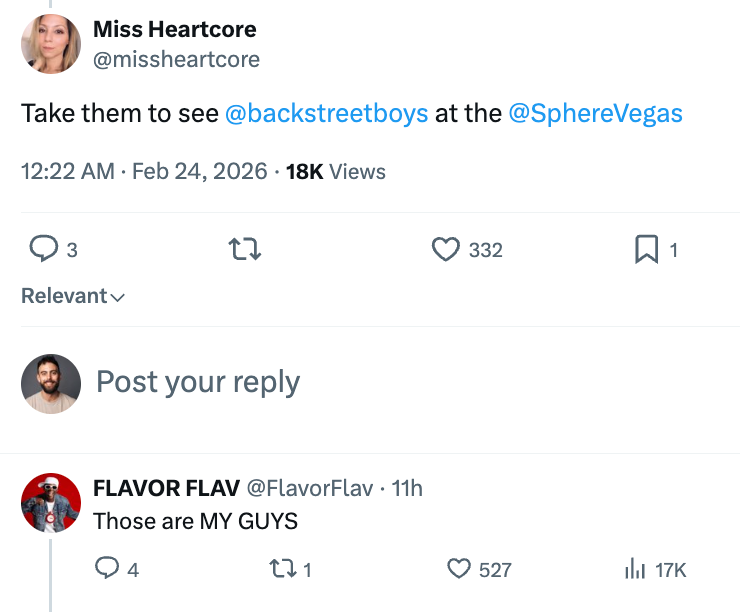Viewport: 740px width, 612px height.
Task: Like Miss Heartcore's post
Action: 445,250
